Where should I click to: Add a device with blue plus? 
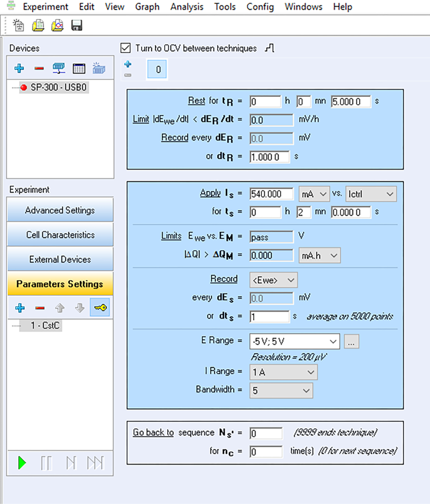[x=19, y=68]
